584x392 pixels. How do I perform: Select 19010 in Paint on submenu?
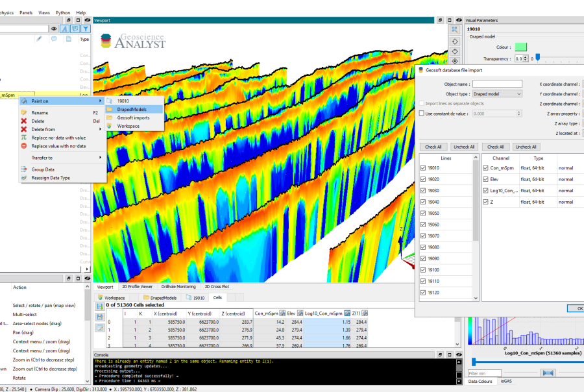(x=134, y=101)
